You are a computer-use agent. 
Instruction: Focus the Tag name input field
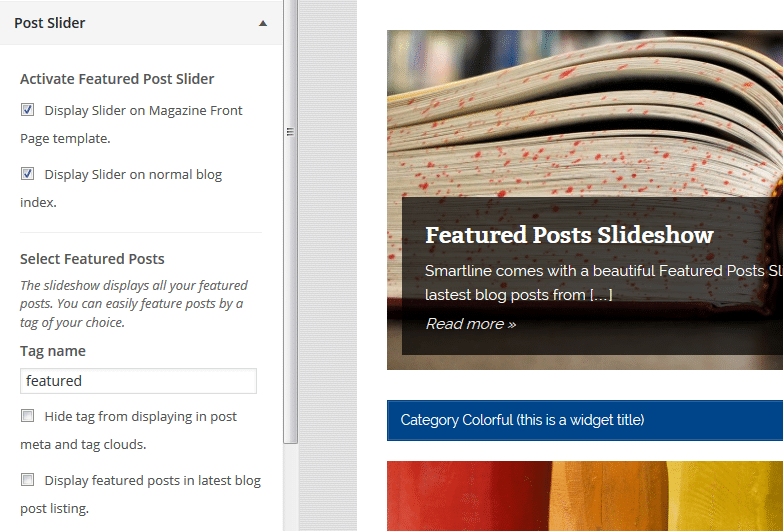pyautogui.click(x=138, y=381)
